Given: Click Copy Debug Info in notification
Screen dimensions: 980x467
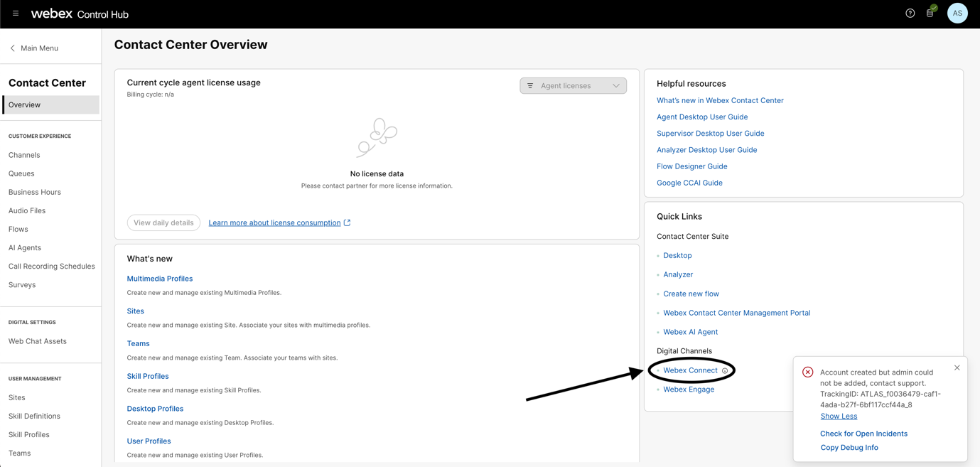Looking at the screenshot, I should click(x=849, y=448).
